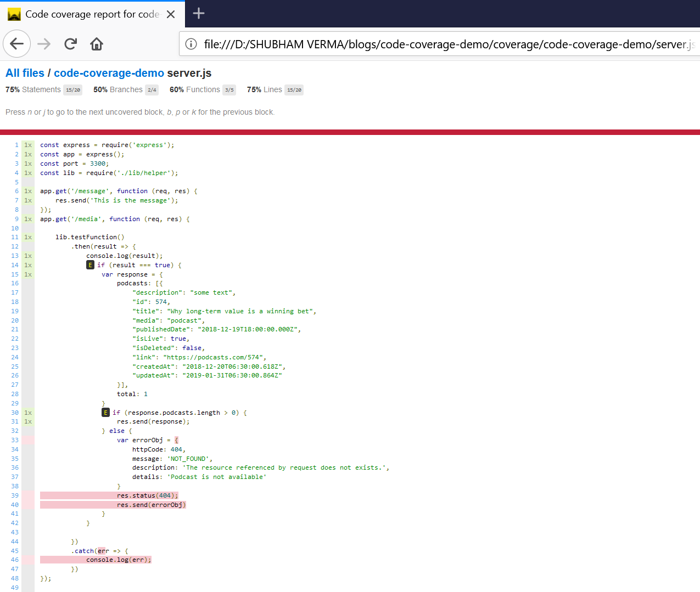700x592 pixels.
Task: Click the const port = 3300 line
Action: click(75, 163)
